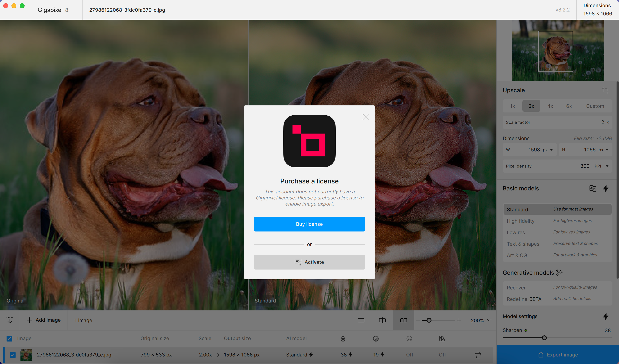Open the Pixel density PPI unit dropdown
Image resolution: width=619 pixels, height=364 pixels.
(607, 166)
